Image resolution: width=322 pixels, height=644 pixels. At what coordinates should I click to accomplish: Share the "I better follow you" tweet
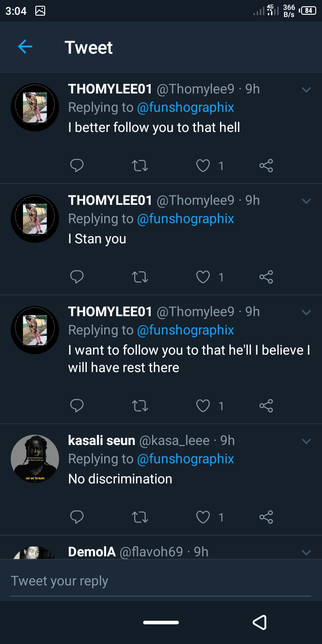266,166
